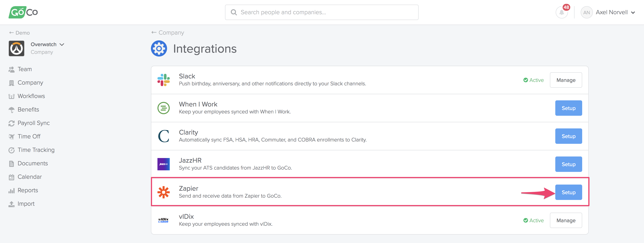
Task: Click the Benefits umbrella icon
Action: (x=12, y=110)
